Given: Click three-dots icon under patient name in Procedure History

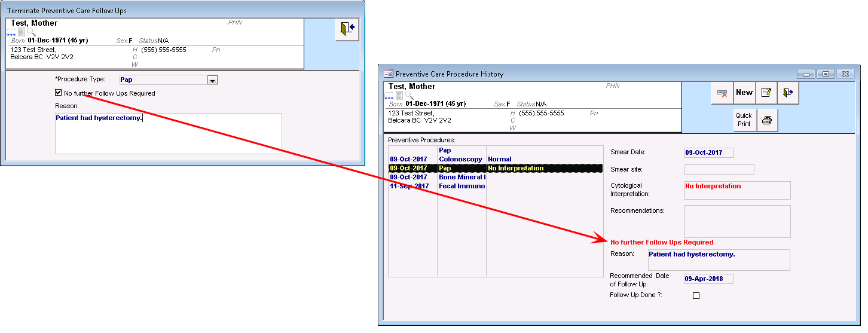Looking at the screenshot, I should pyautogui.click(x=389, y=96).
